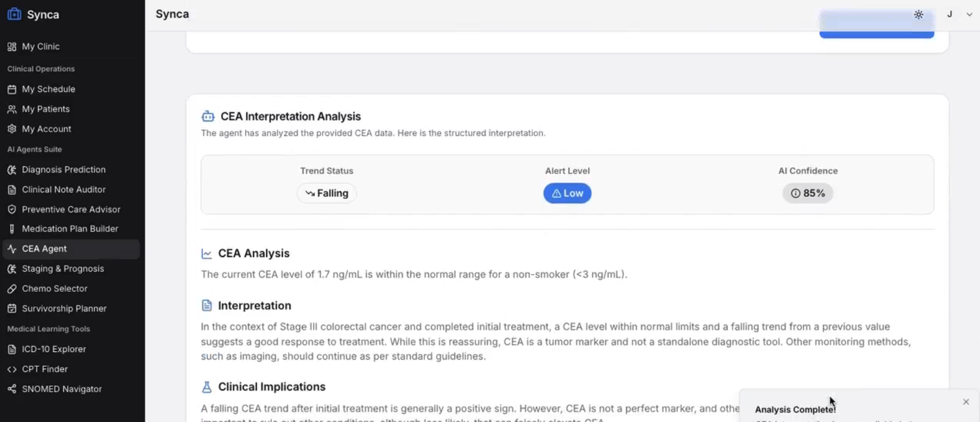The height and width of the screenshot is (422, 980).
Task: Click the Falling trend status badge
Action: [x=327, y=193]
